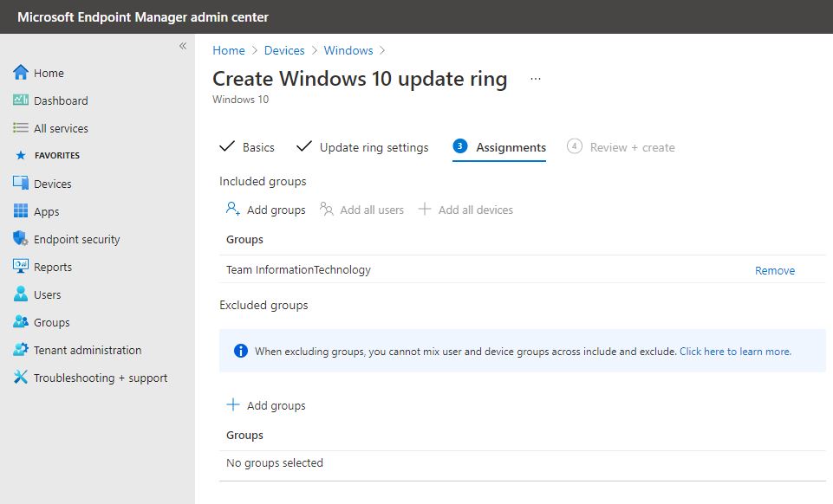Click the 'Included groups' heading
Image resolution: width=833 pixels, height=504 pixels.
coord(263,182)
